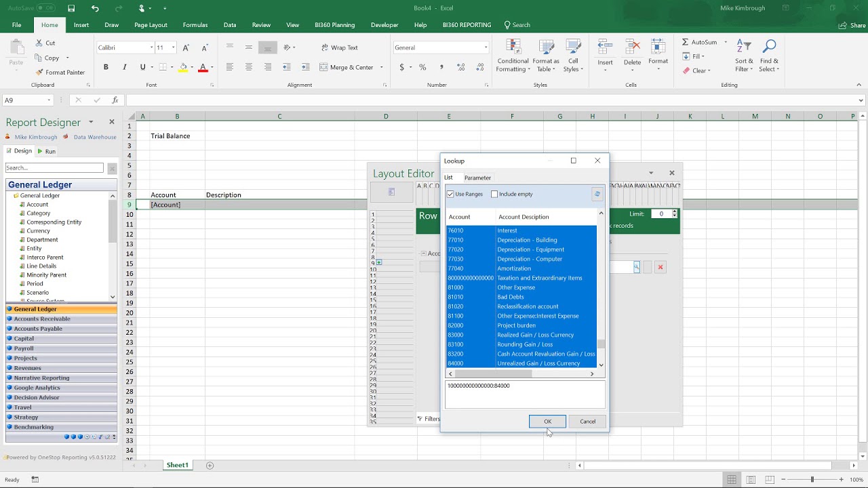
Task: Open Conditional Formatting
Action: (x=513, y=56)
